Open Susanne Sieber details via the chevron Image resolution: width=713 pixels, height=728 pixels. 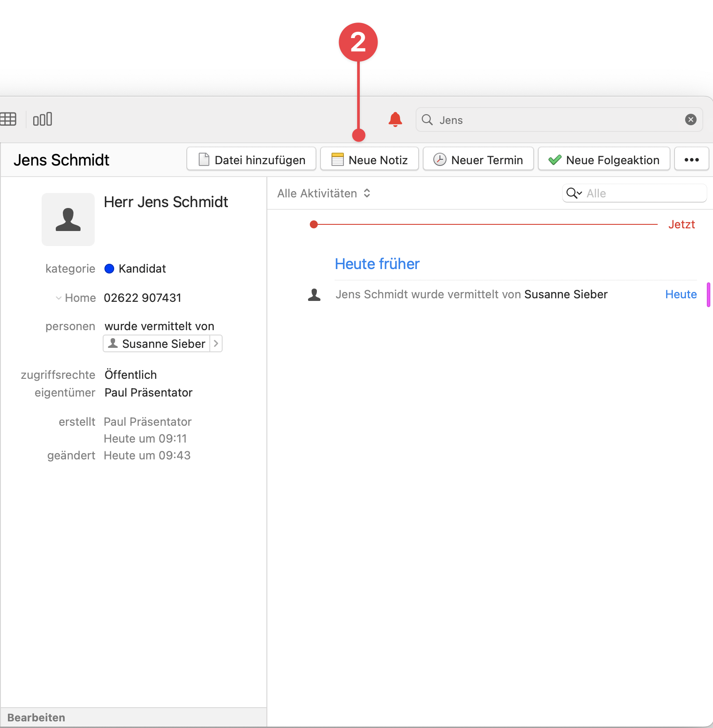coord(216,343)
